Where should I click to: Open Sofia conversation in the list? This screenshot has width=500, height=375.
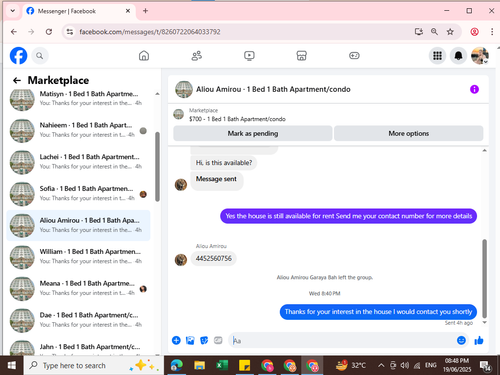(78, 194)
